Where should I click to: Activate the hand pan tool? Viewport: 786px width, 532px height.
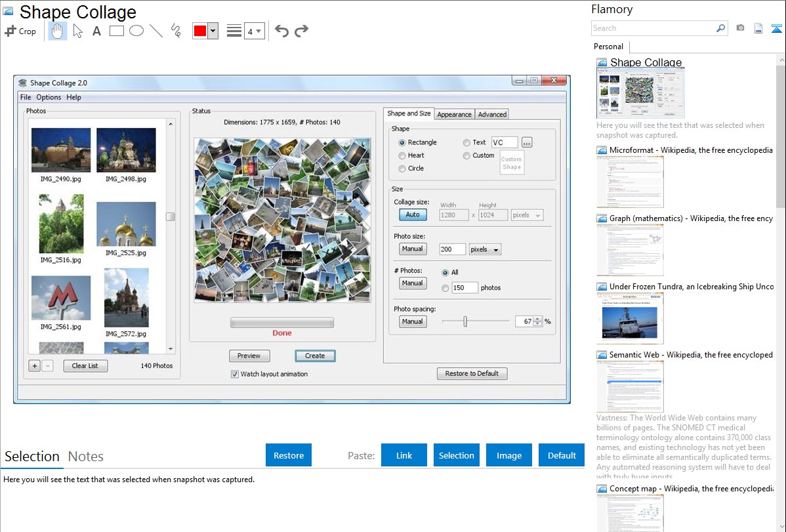coord(58,31)
